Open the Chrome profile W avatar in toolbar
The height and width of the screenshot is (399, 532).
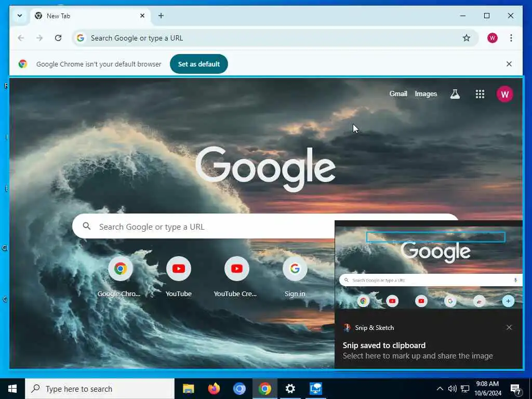(x=493, y=38)
